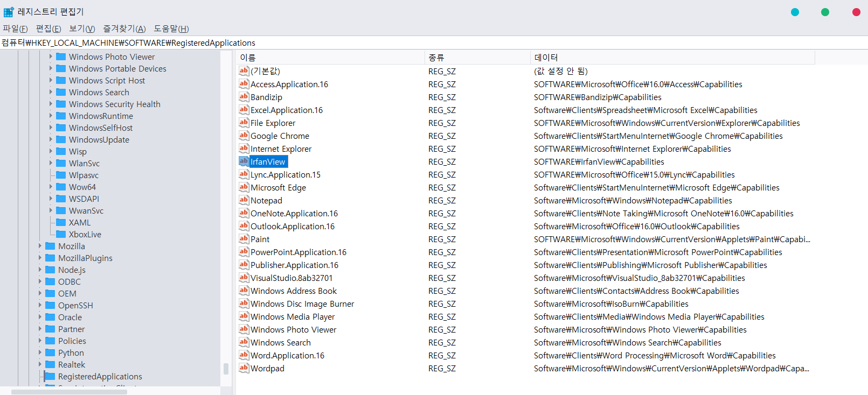Select the Windows Disc Image Burner value
This screenshot has width=868, height=395.
(302, 304)
